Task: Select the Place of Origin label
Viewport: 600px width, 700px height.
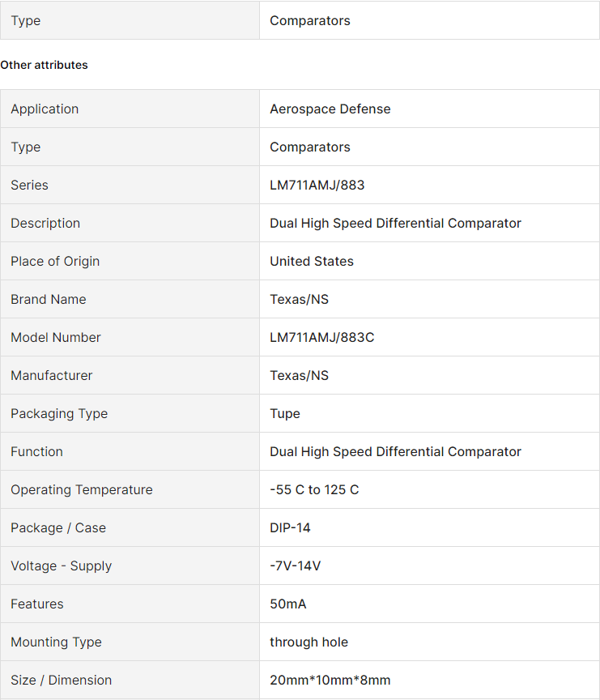Action: pyautogui.click(x=55, y=261)
